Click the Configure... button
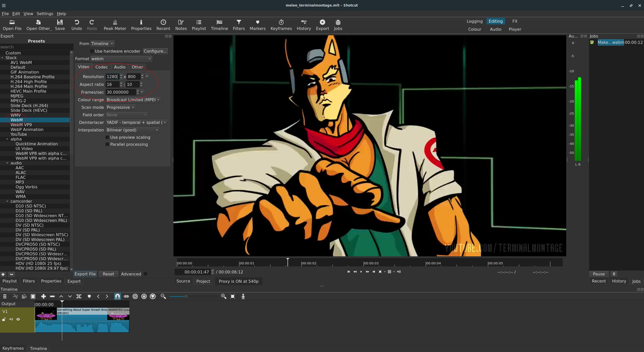644x352 pixels. point(155,51)
